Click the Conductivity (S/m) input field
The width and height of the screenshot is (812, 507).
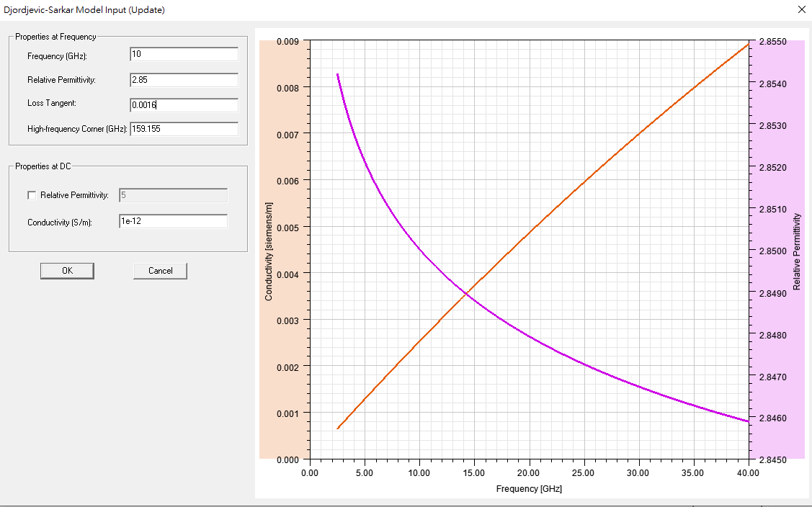pyautogui.click(x=173, y=221)
